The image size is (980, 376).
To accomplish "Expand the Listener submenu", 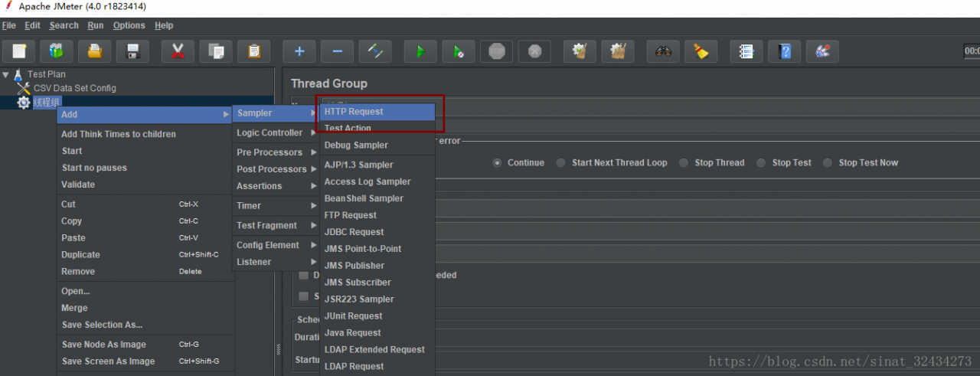I will point(276,262).
